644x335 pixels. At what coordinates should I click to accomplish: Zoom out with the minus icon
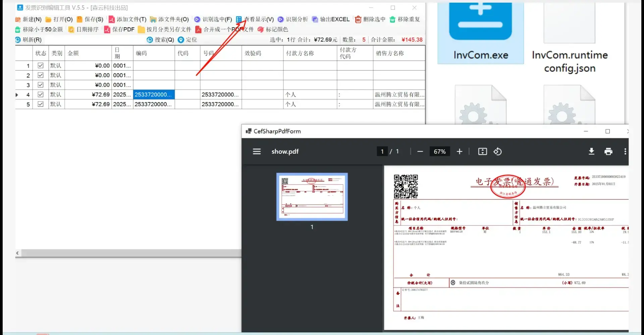click(420, 151)
